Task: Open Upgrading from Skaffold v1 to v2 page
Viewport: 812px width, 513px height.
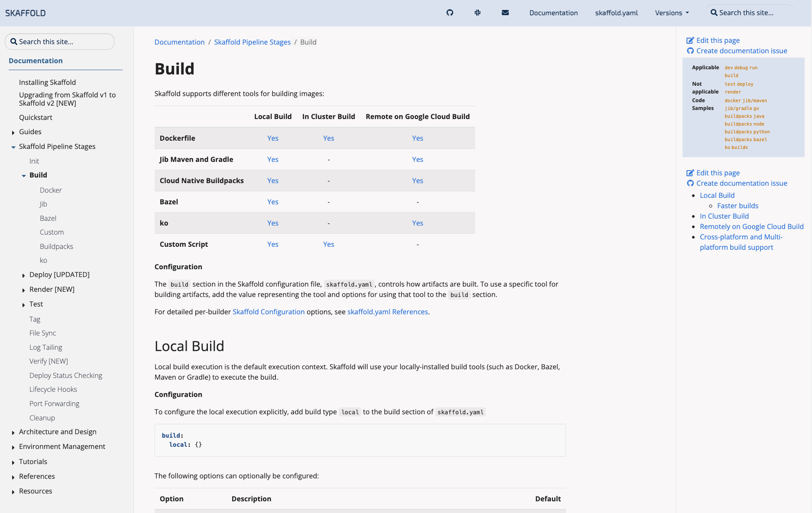Action: coord(68,99)
